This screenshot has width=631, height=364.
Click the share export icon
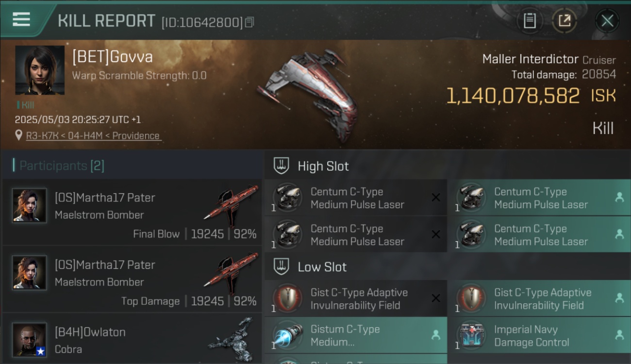[x=565, y=21]
